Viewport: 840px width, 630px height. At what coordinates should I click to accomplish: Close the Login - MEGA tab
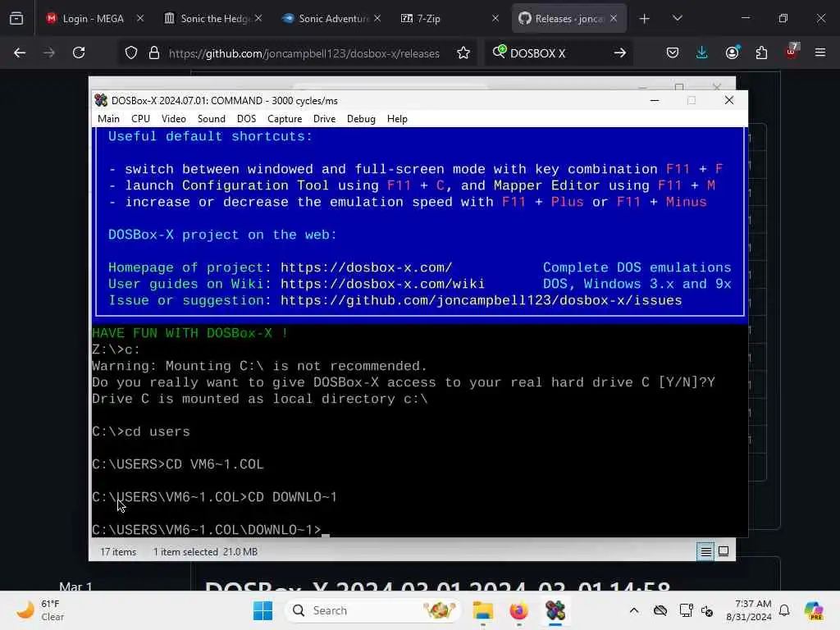[139, 19]
